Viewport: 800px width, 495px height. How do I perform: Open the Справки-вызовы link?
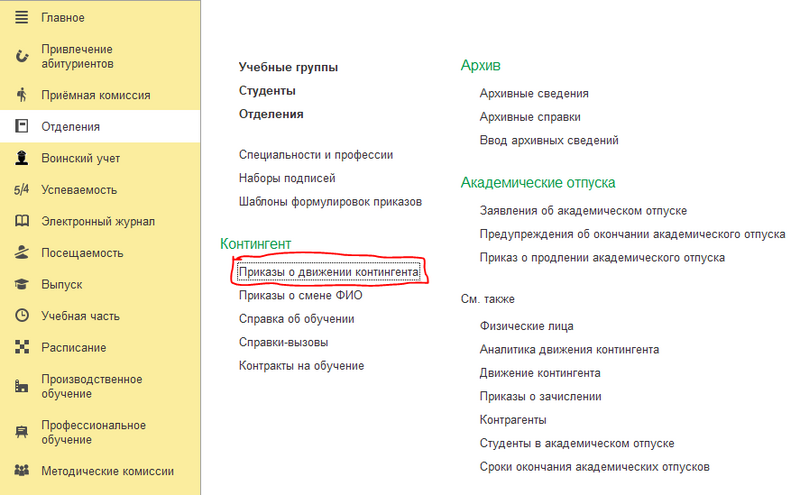(283, 342)
